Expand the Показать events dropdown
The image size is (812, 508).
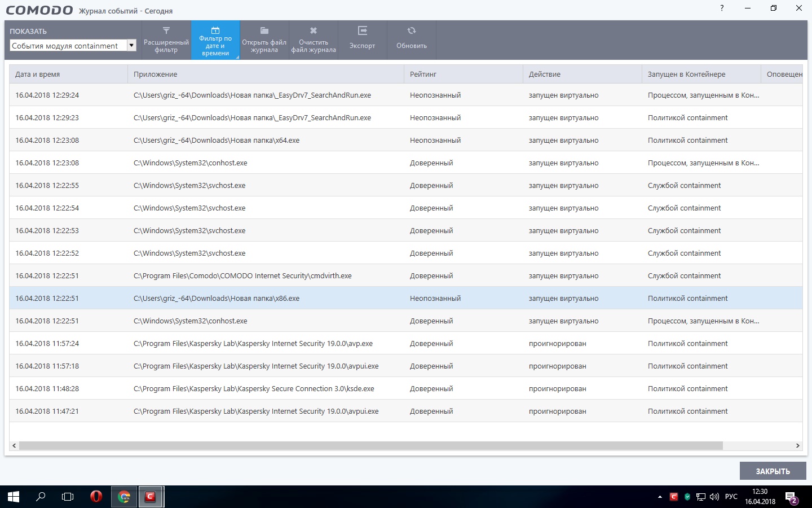point(131,46)
